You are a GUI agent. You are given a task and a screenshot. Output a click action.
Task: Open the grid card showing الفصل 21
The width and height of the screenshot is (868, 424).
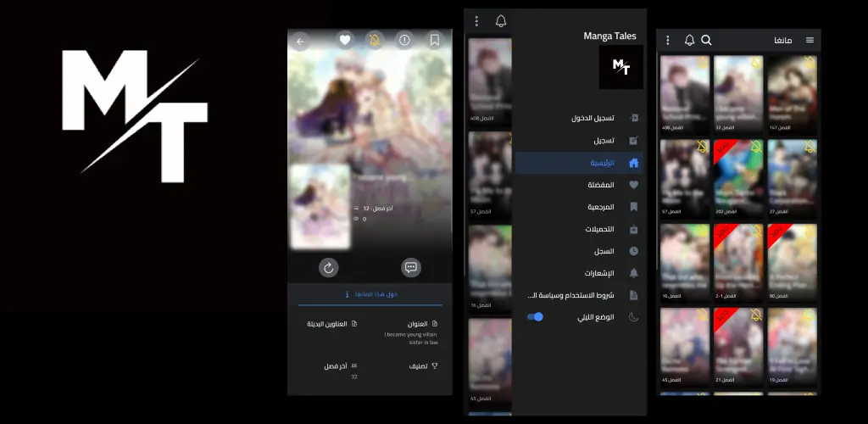[738, 347]
